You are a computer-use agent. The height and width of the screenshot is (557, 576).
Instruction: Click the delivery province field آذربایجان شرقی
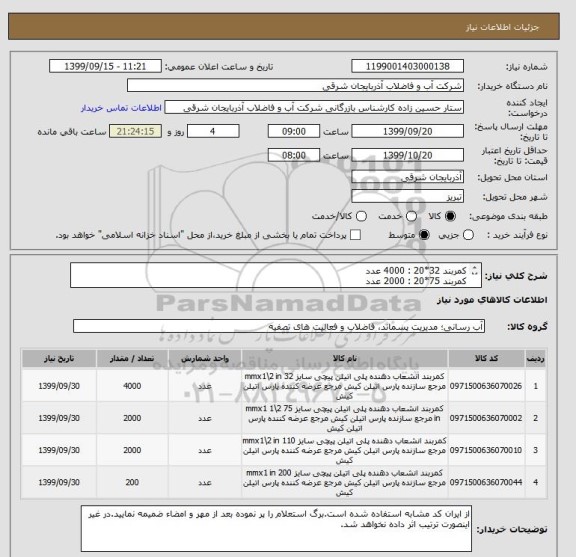(x=407, y=177)
